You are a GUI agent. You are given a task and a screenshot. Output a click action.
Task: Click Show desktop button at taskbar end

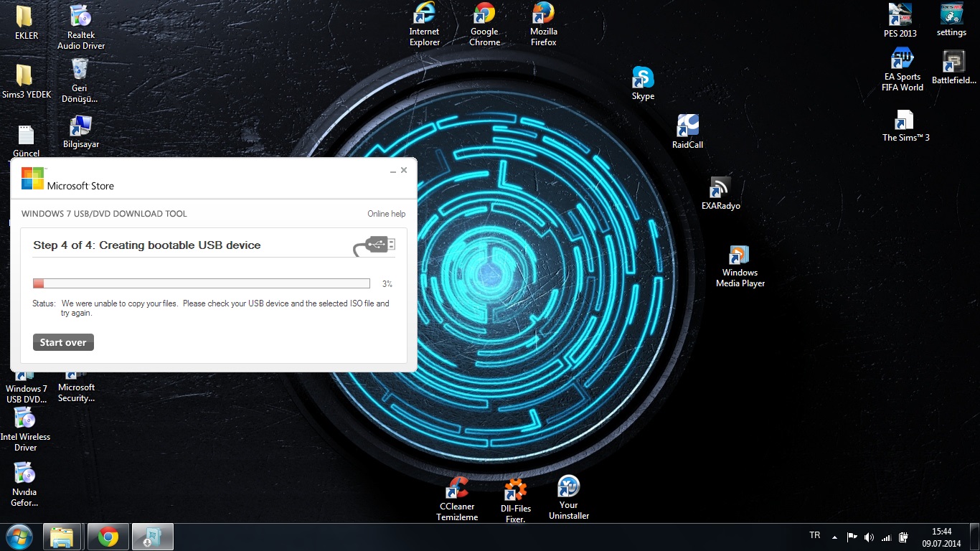[x=975, y=537]
